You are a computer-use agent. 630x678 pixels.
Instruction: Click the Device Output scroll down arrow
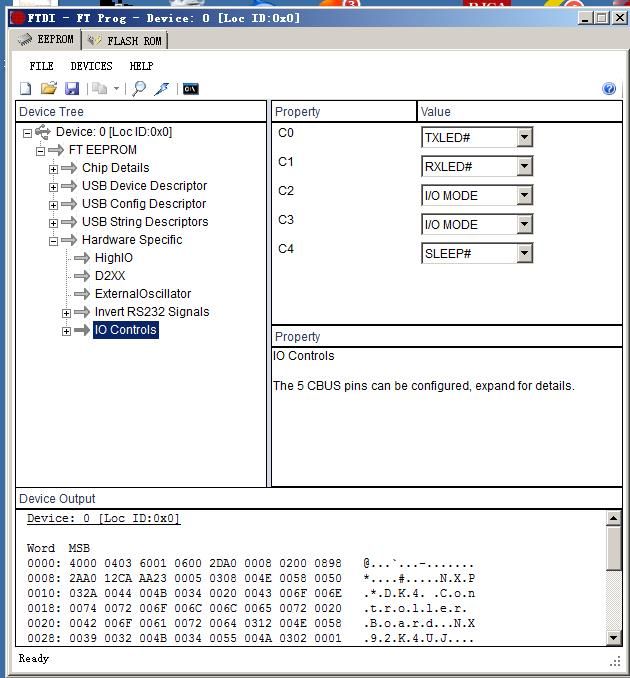click(614, 637)
